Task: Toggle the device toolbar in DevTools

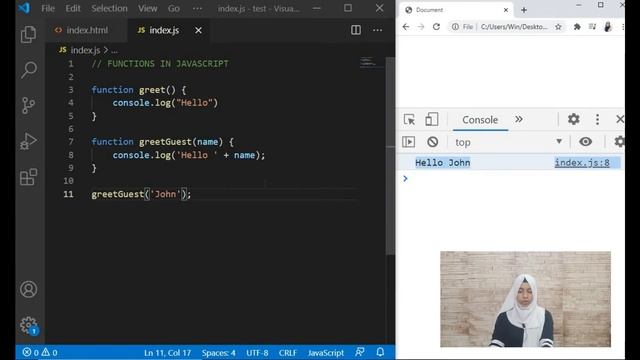Action: click(431, 119)
